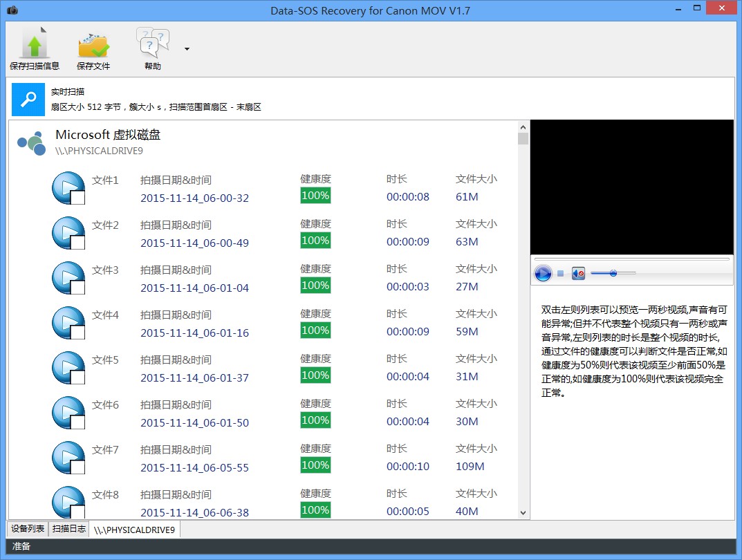Open the 扫描日志 tab
The height and width of the screenshot is (560, 742).
[x=69, y=529]
